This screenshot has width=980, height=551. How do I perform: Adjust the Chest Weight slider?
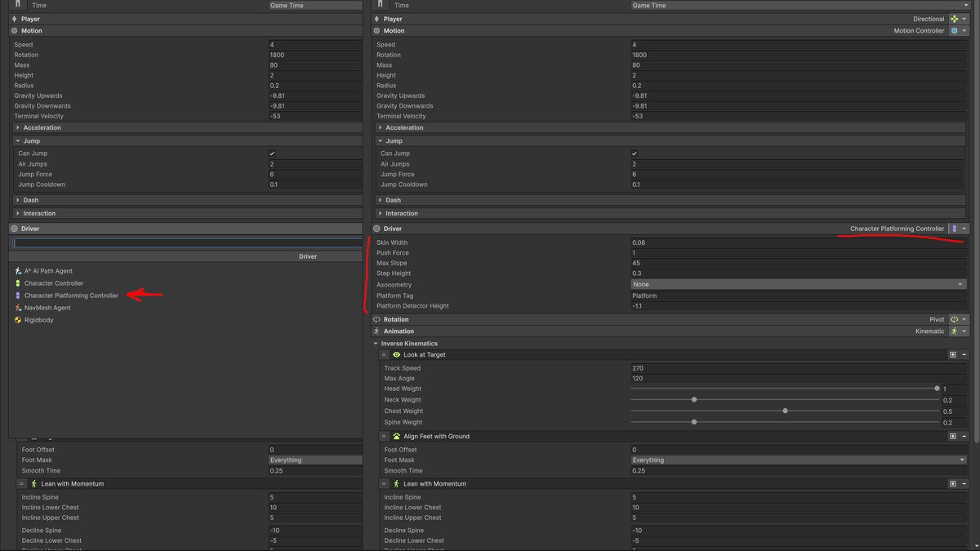click(785, 411)
